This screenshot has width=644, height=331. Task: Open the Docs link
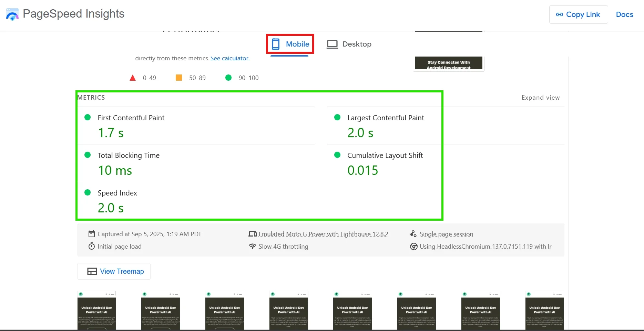pos(624,14)
